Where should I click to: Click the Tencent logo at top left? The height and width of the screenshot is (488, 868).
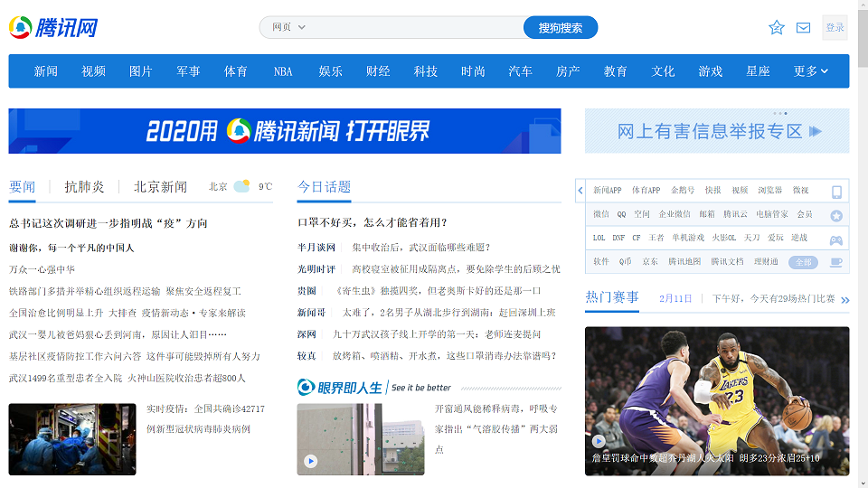[53, 27]
